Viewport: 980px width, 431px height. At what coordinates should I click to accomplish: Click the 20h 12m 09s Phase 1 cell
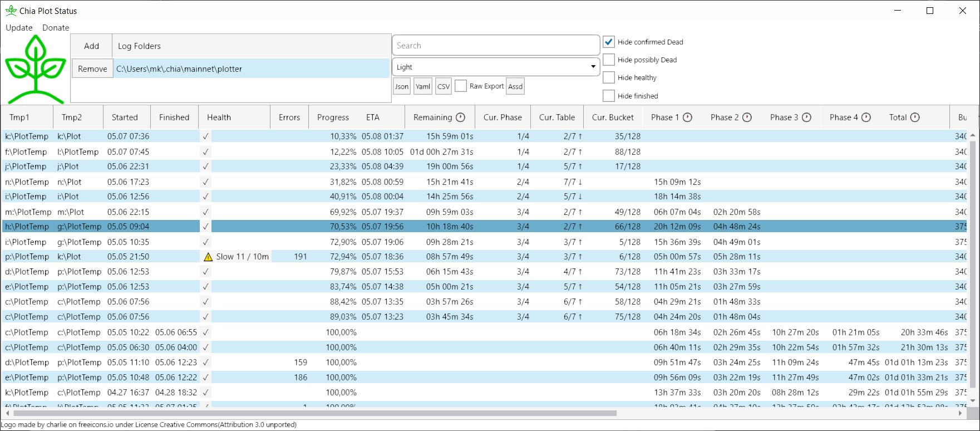(677, 227)
